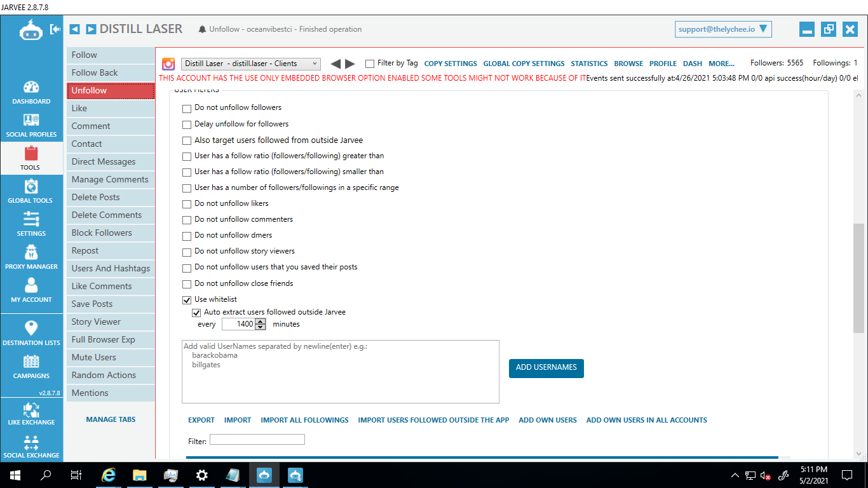This screenshot has height=488, width=868.
Task: Open Internet Explorer from taskbar
Action: pyautogui.click(x=109, y=475)
